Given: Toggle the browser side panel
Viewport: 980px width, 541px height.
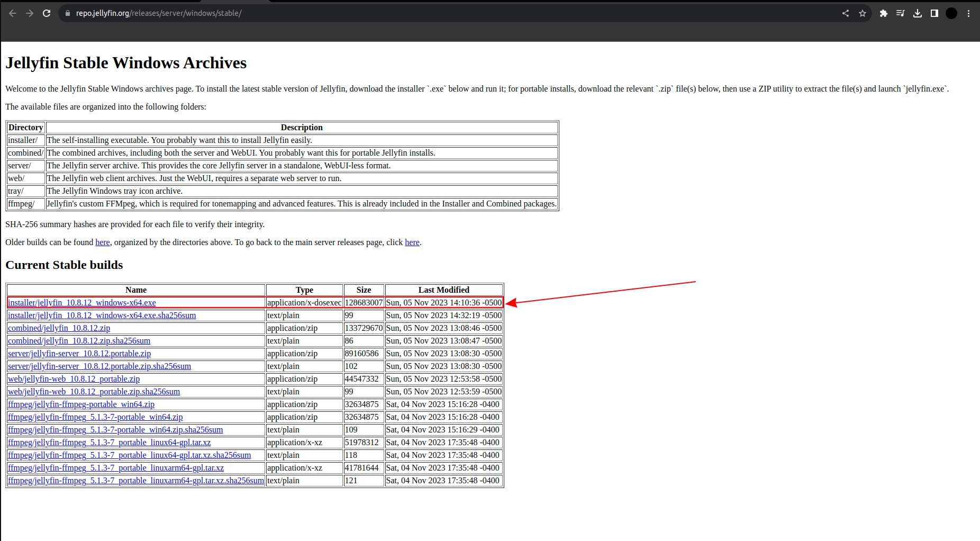Looking at the screenshot, I should (x=934, y=13).
